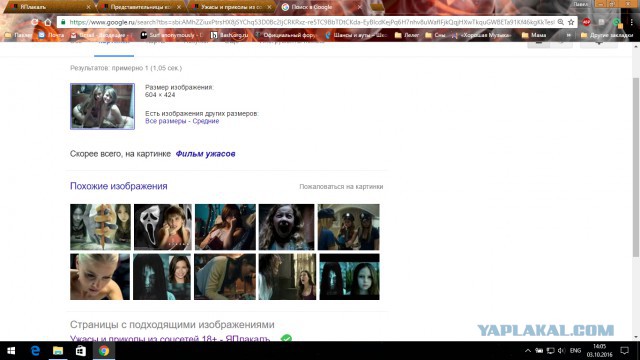The width and height of the screenshot is (640, 360).
Task: Close the ЯПлакалъ tab
Action: pyautogui.click(x=88, y=7)
